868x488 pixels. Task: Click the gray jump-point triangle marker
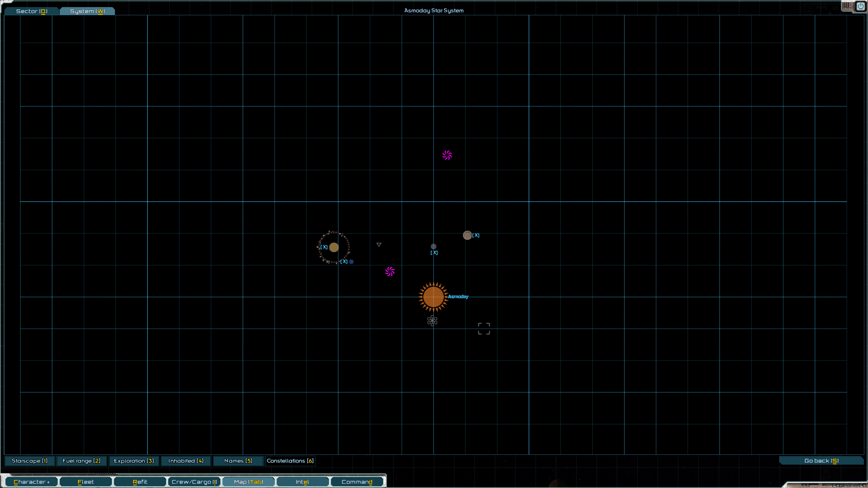coord(379,244)
